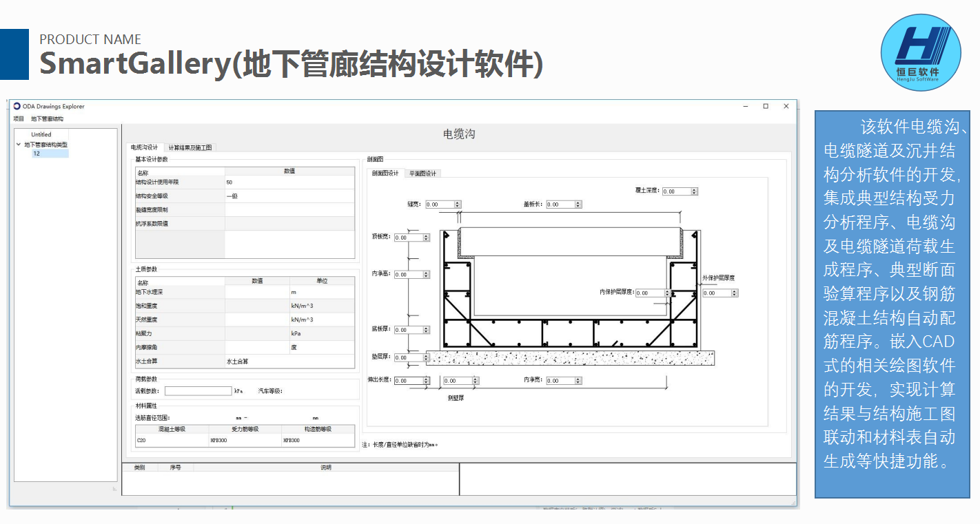980x524 pixels.
Task: Click the Untitled tree header
Action: pyautogui.click(x=41, y=134)
